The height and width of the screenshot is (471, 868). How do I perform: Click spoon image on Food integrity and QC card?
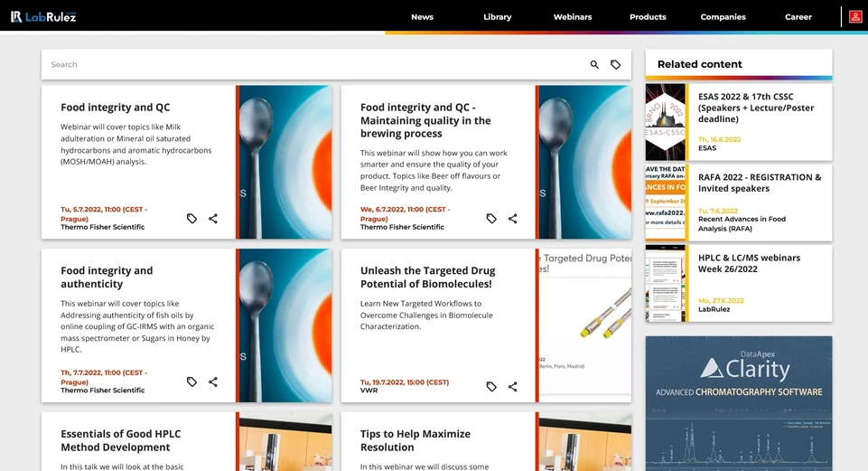tap(285, 162)
